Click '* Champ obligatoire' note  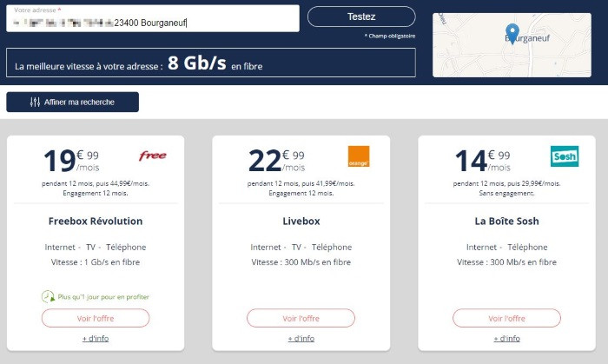[x=390, y=36]
